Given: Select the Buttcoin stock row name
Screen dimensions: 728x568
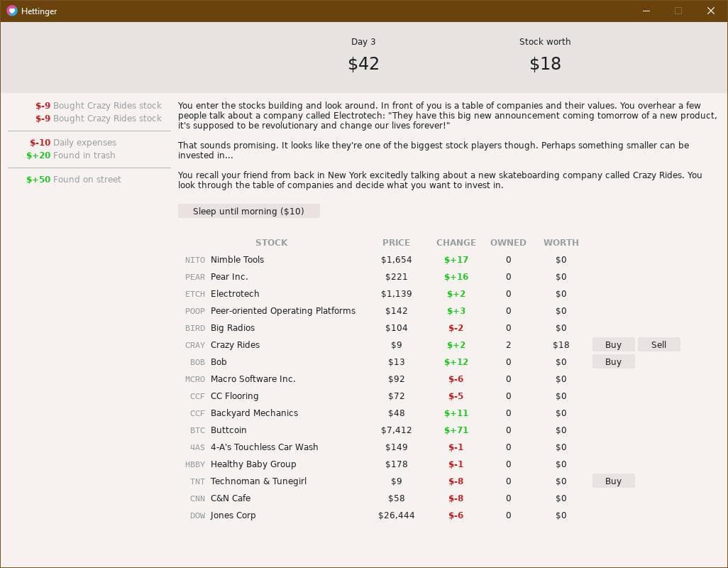Looking at the screenshot, I should tap(228, 430).
